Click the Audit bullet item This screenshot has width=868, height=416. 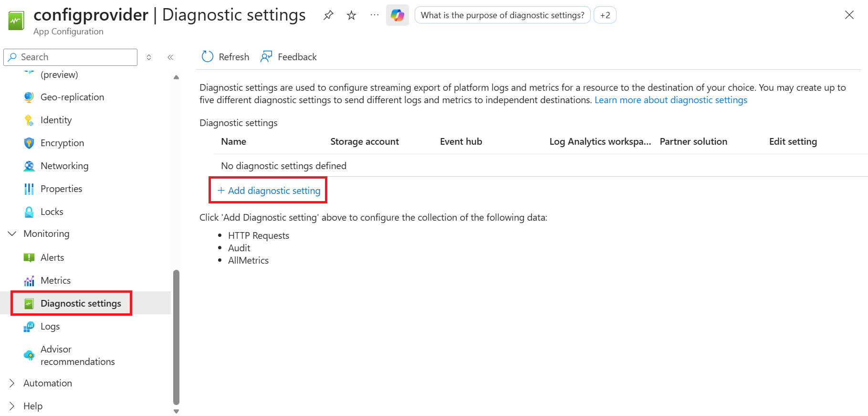point(239,248)
